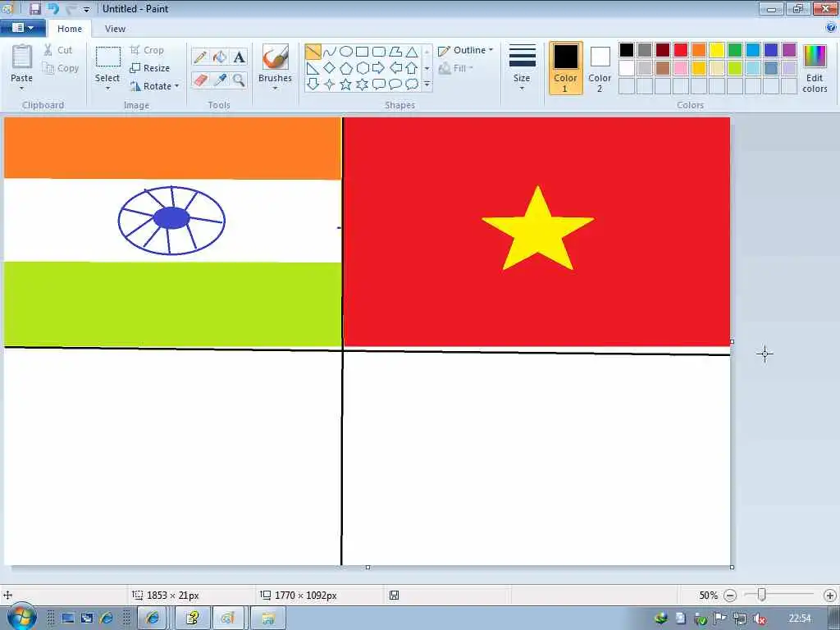Choose the Oval callout shape
The height and width of the screenshot is (630, 840).
pos(395,84)
